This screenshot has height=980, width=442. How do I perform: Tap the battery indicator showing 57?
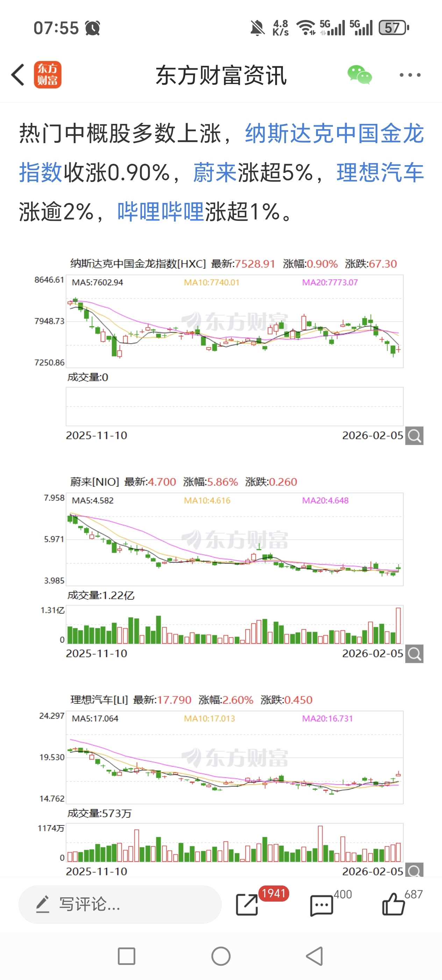click(x=394, y=27)
